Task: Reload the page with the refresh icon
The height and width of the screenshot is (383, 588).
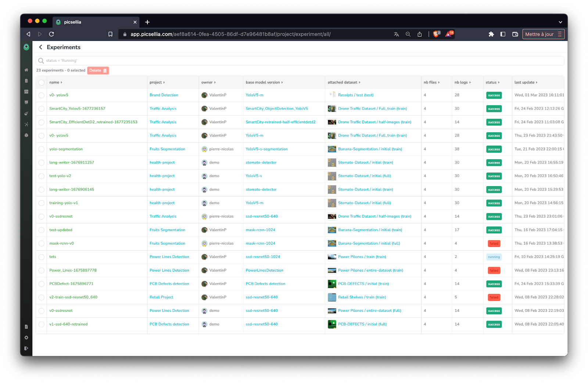Action: 51,34
